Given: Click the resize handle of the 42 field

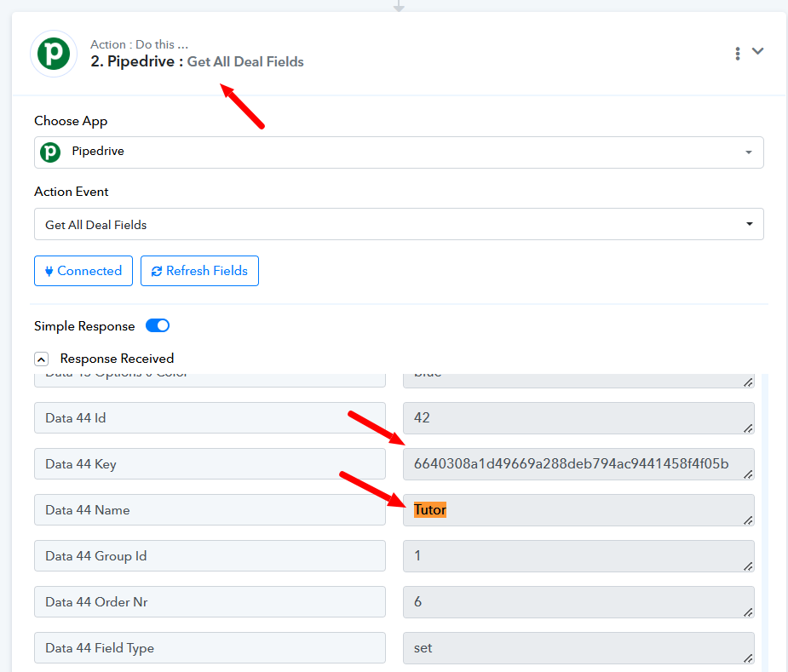Looking at the screenshot, I should coord(748,428).
